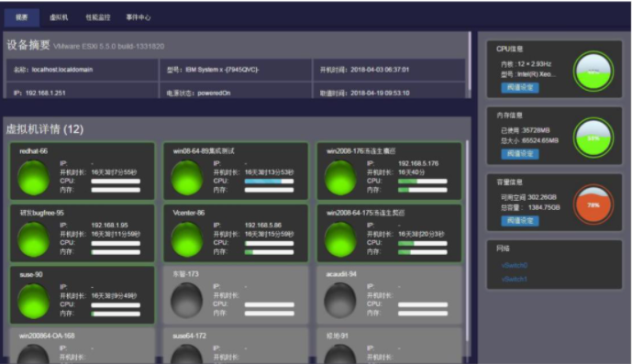Select the suse64-172 virtual machine title
The image size is (632, 364).
tap(189, 336)
